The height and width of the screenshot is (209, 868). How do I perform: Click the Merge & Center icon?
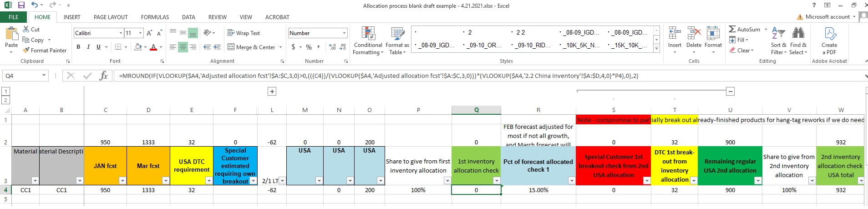231,47
